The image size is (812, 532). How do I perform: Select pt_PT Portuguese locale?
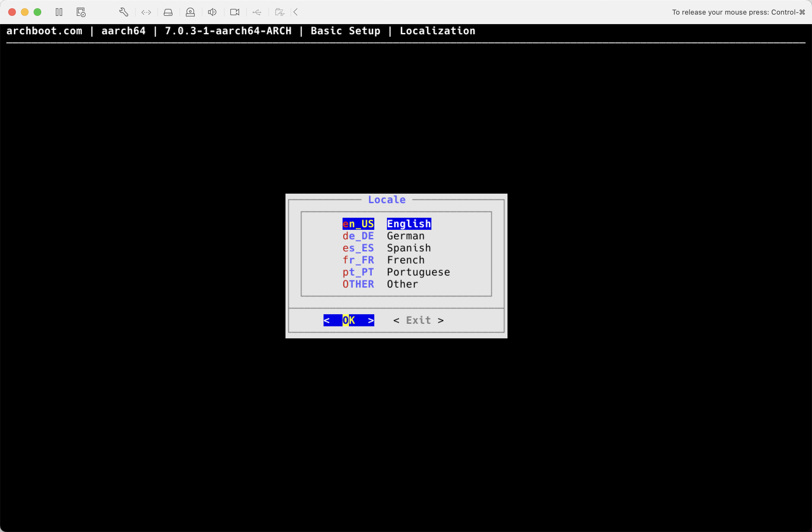pos(396,272)
